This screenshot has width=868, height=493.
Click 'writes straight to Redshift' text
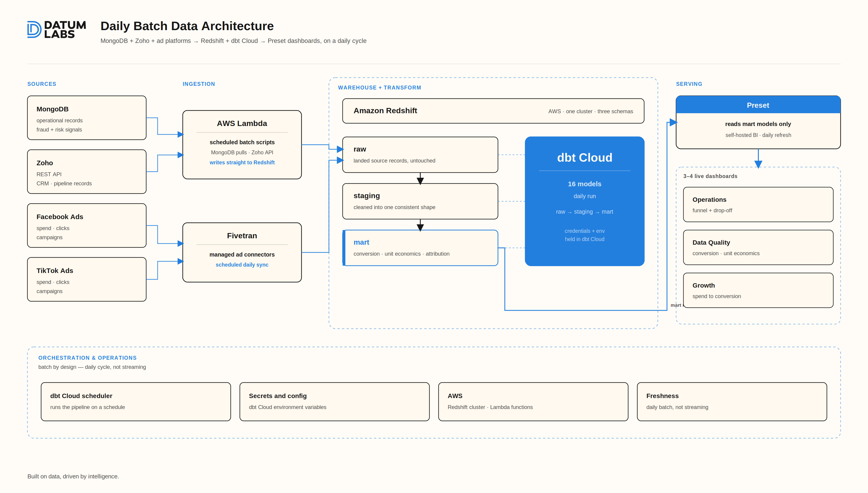coord(242,163)
